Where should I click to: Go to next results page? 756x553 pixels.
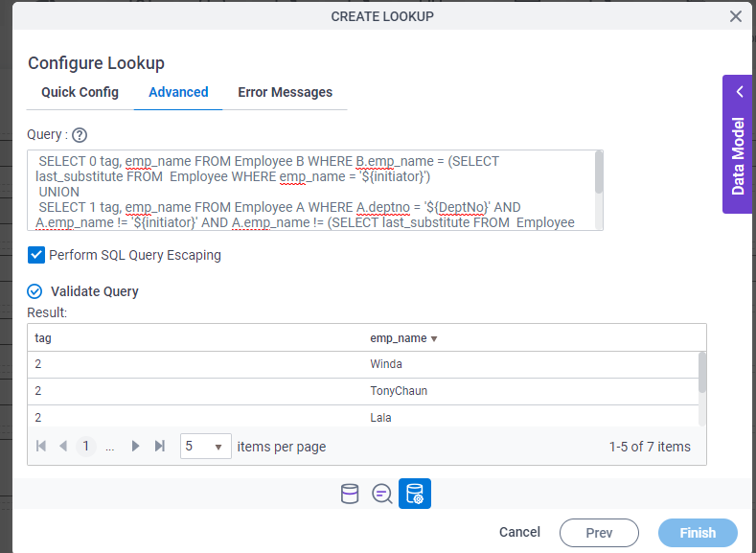pos(136,447)
